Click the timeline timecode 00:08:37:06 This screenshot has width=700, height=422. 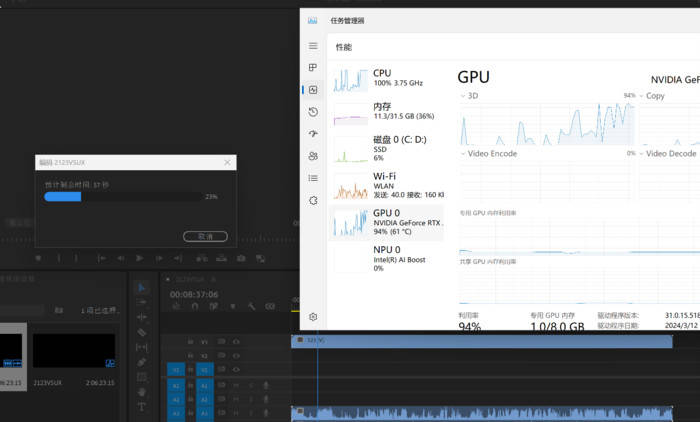(194, 294)
